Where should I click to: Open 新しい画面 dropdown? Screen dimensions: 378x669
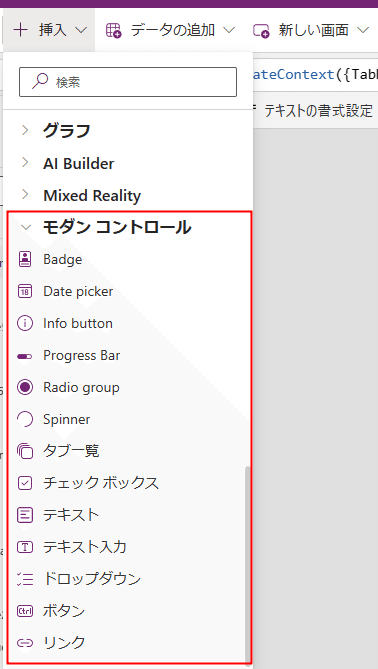pyautogui.click(x=311, y=30)
